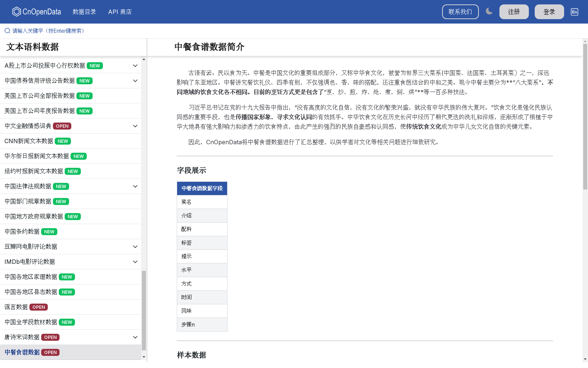Click OPEN badge on 中文金融情感词典
This screenshot has height=368, width=588.
click(x=62, y=126)
